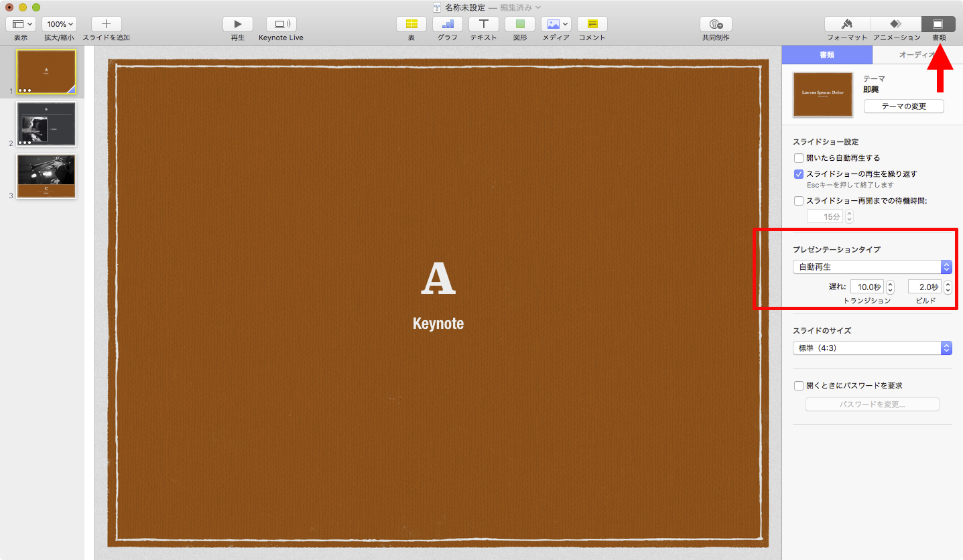The width and height of the screenshot is (963, 560).
Task: Adjust the ビルド delay stepper
Action: click(x=948, y=287)
